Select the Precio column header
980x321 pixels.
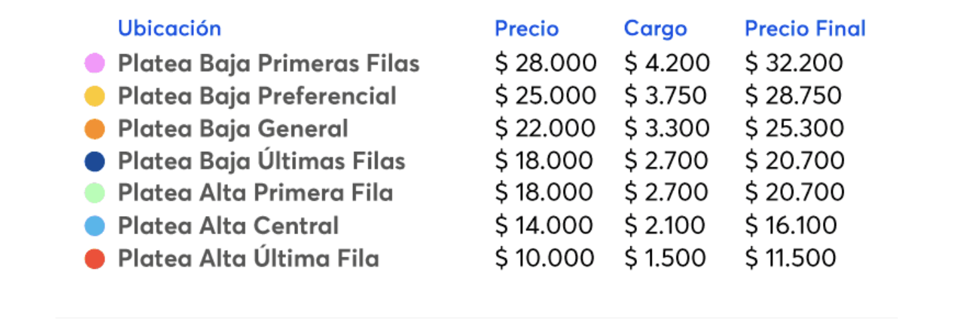(527, 29)
